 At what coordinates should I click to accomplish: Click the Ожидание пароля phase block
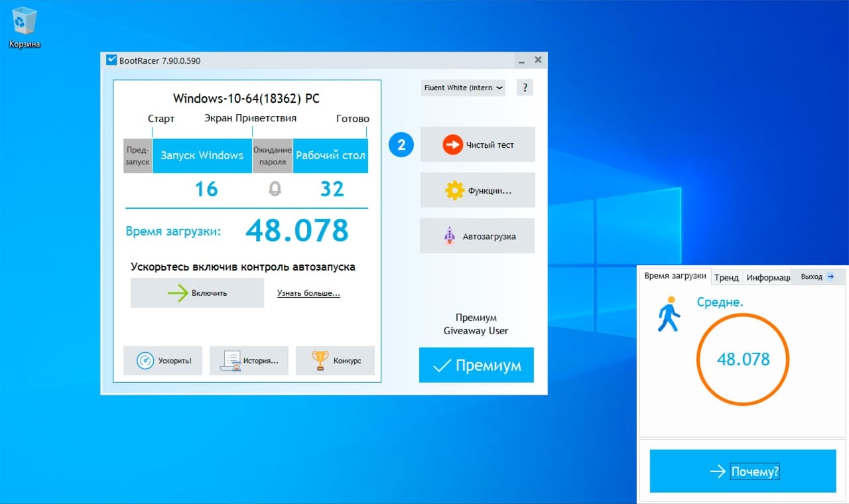coord(273,156)
